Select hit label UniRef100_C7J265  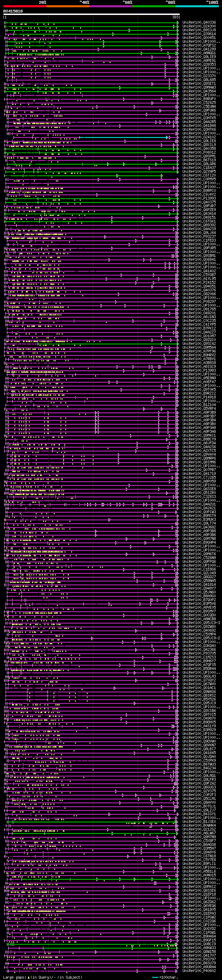pos(199,477)
